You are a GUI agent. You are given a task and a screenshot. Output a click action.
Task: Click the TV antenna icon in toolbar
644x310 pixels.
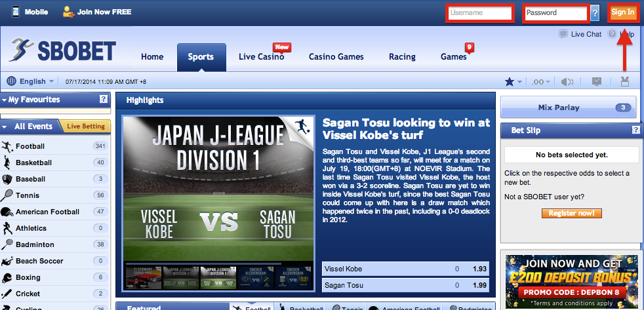(x=624, y=82)
